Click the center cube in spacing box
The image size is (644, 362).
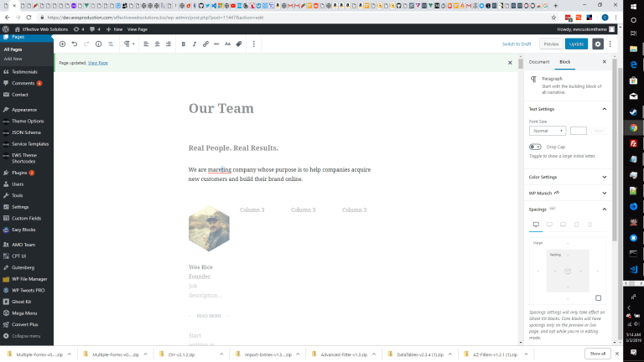click(x=568, y=271)
